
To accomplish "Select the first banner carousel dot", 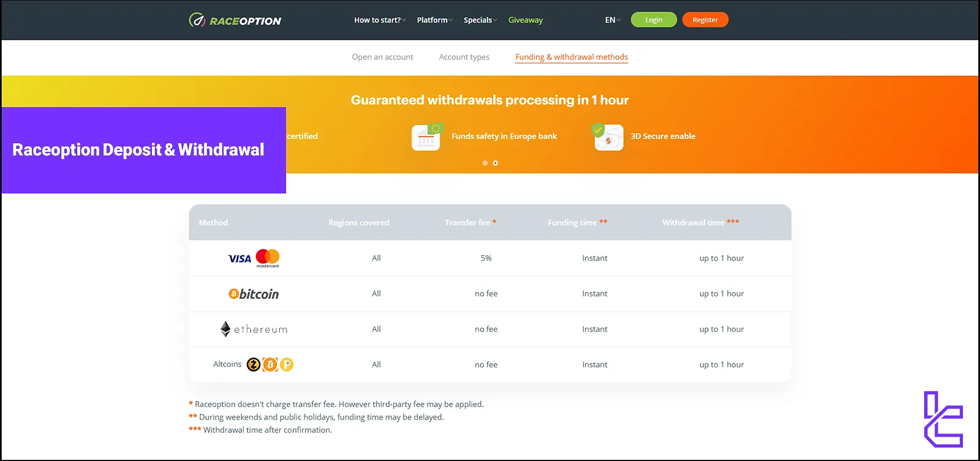I will (x=485, y=163).
